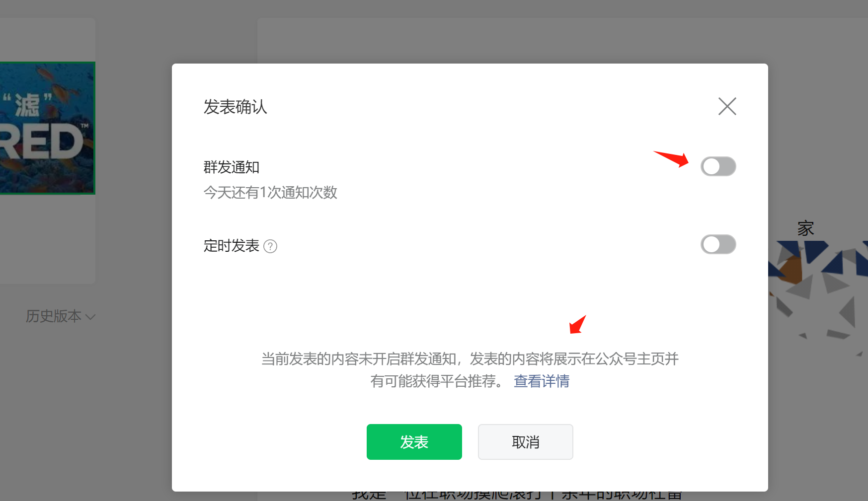Turn on the 定时发表 toggle

[718, 244]
